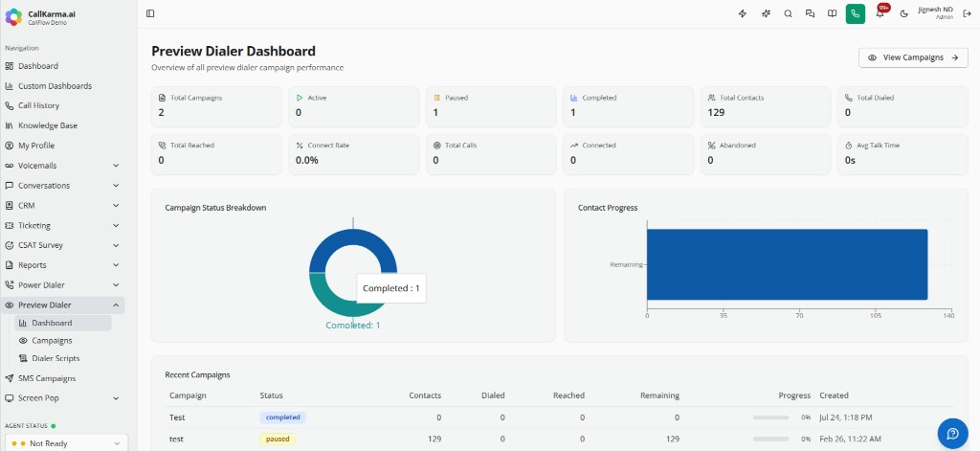Viewport: 980px width, 451px height.
Task: Click the Conversations icon in sidebar
Action: coord(9,186)
